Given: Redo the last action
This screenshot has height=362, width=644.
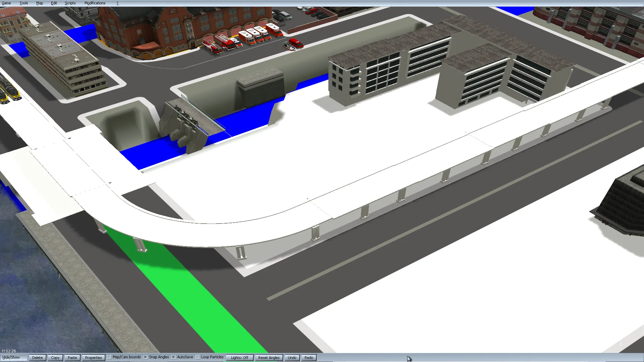Looking at the screenshot, I should pyautogui.click(x=309, y=358).
